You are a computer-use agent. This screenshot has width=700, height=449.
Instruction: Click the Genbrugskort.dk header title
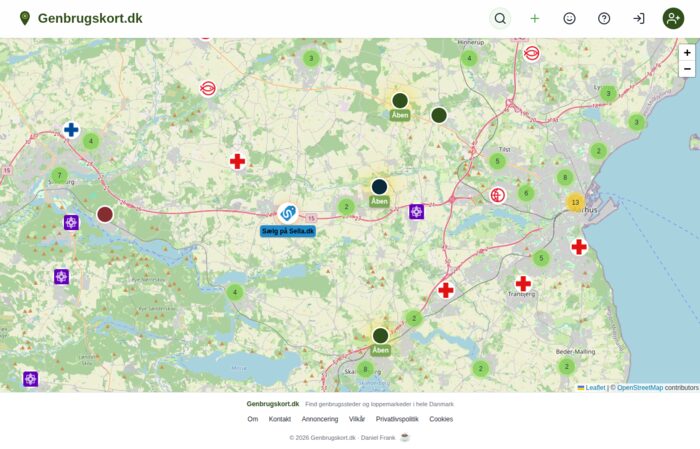(x=90, y=18)
